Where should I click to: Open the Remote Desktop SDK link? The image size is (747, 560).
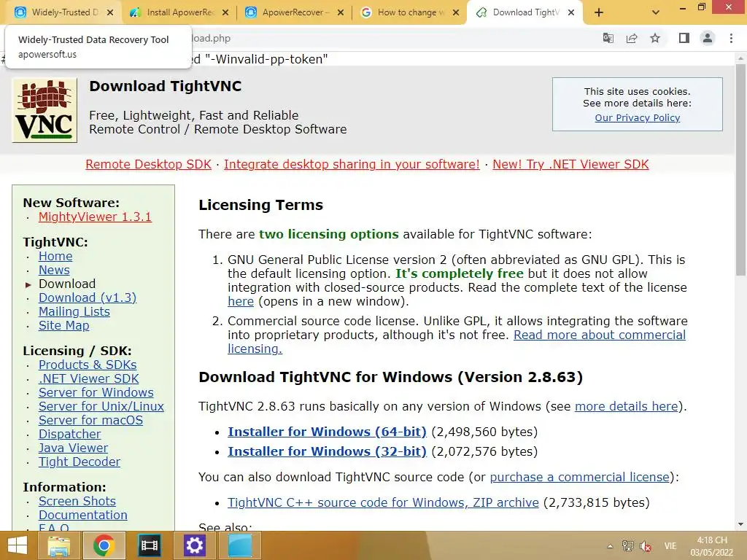(148, 164)
